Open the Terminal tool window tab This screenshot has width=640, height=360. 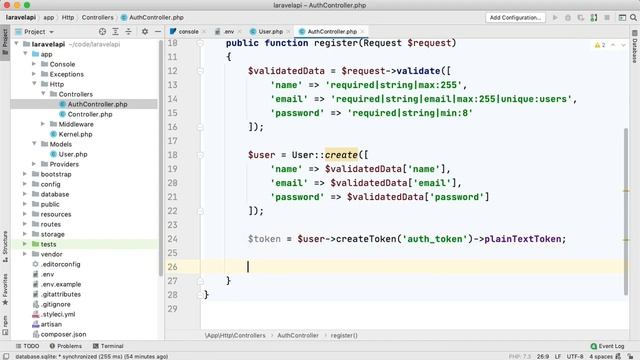108,346
